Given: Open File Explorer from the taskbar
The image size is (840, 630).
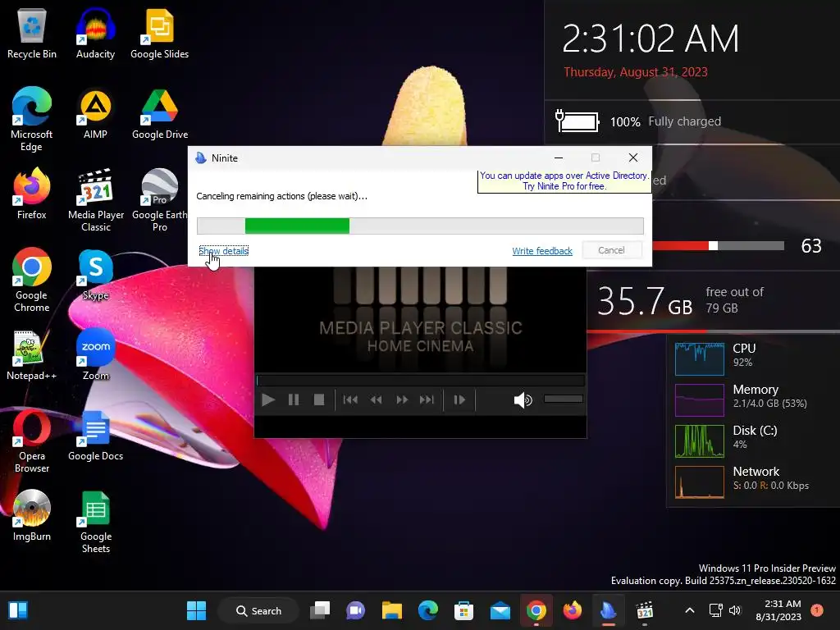Looking at the screenshot, I should (x=391, y=610).
